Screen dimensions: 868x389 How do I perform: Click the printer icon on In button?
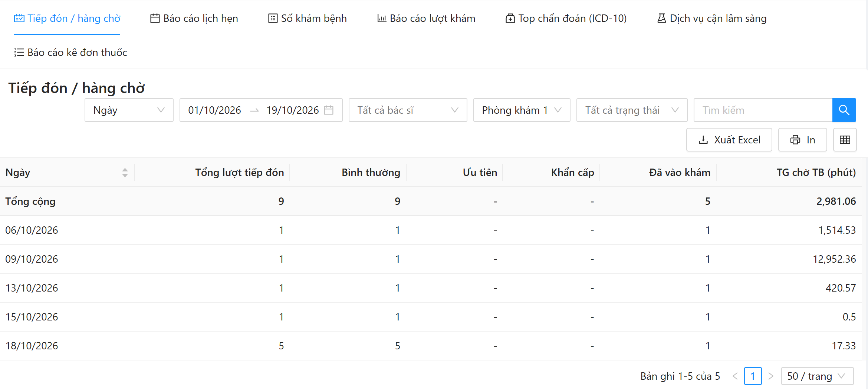coord(795,140)
